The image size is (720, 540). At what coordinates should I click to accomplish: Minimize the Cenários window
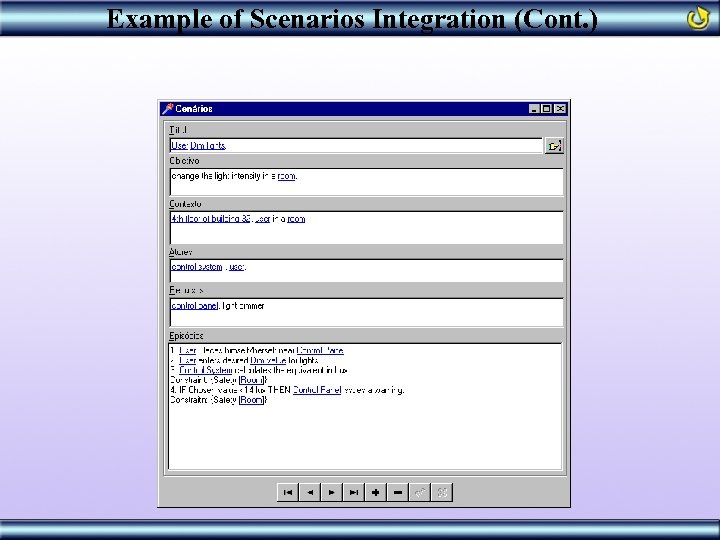[534, 109]
